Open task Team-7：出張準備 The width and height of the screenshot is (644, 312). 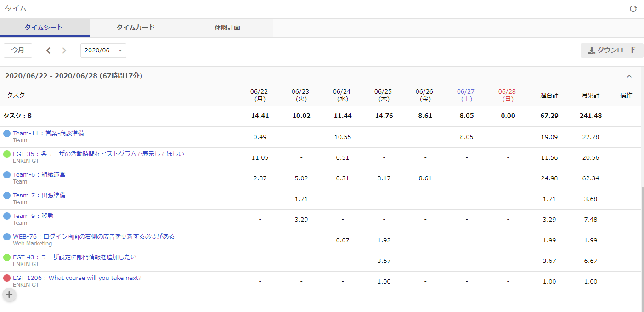[39, 195]
